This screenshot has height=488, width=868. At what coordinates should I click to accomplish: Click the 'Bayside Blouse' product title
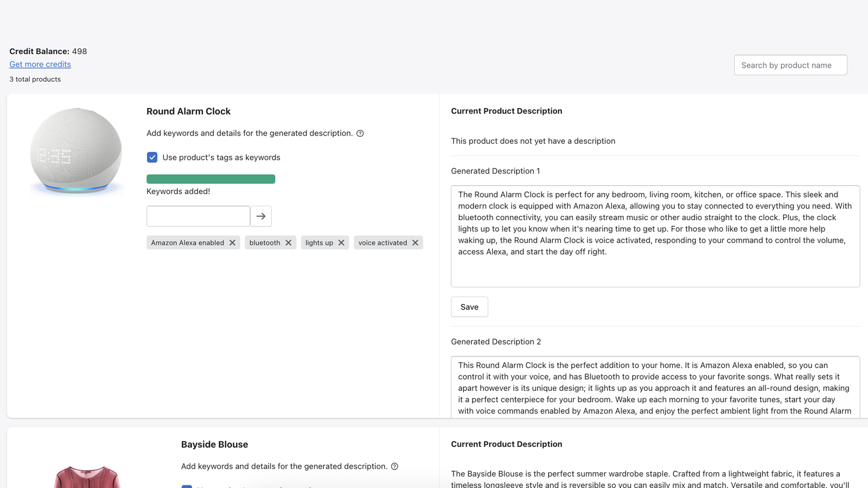point(214,445)
